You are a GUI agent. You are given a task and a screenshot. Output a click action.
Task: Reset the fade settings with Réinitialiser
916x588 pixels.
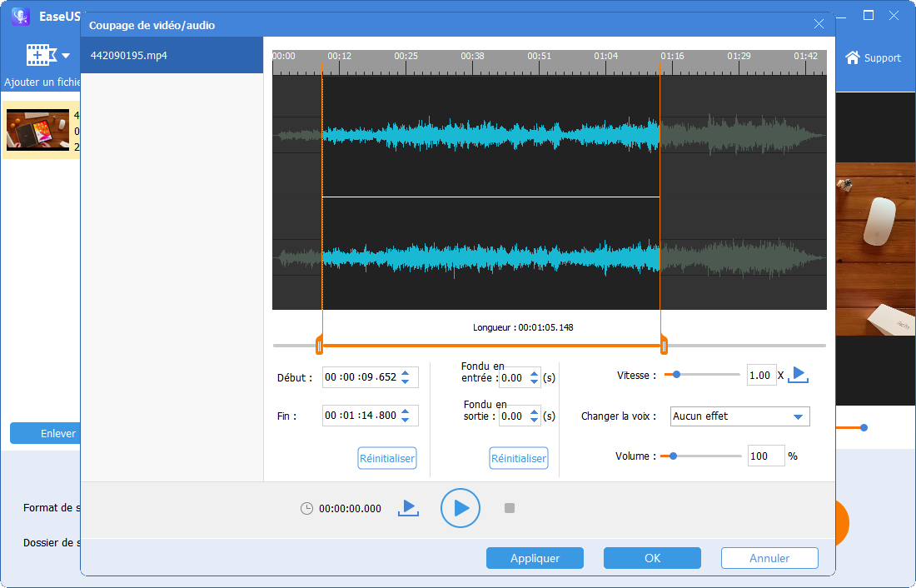(x=519, y=458)
